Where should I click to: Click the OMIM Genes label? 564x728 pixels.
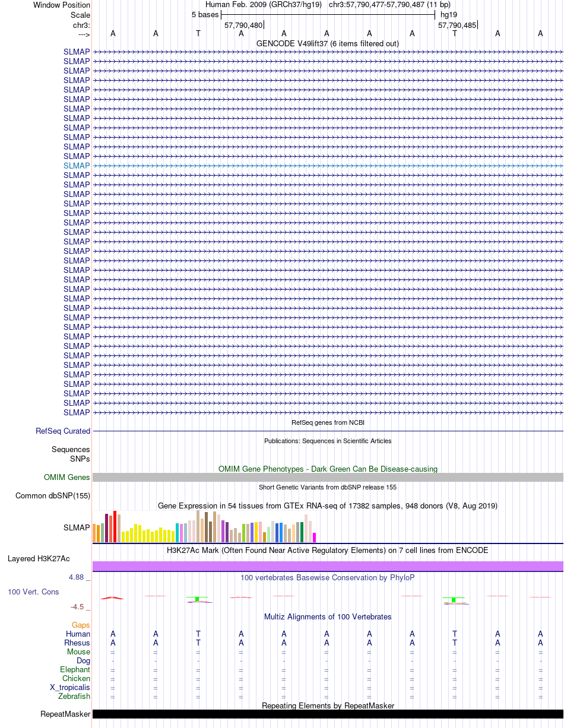click(67, 477)
